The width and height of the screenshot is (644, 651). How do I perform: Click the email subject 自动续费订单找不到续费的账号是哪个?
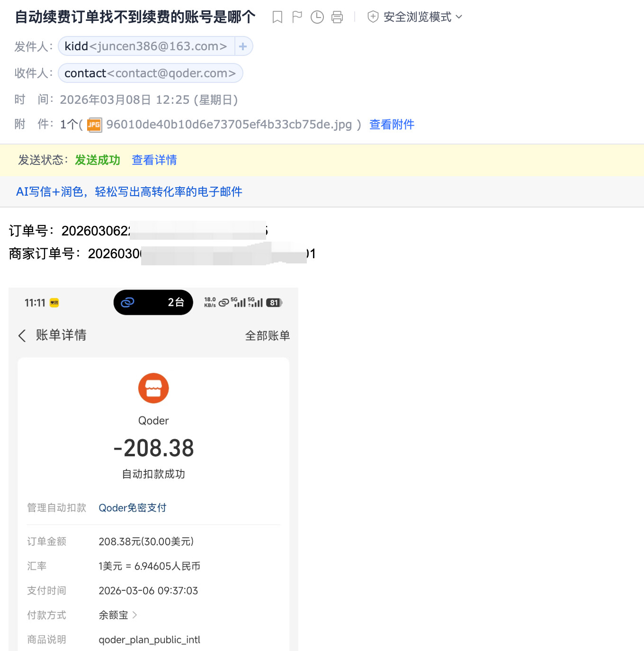click(x=135, y=17)
